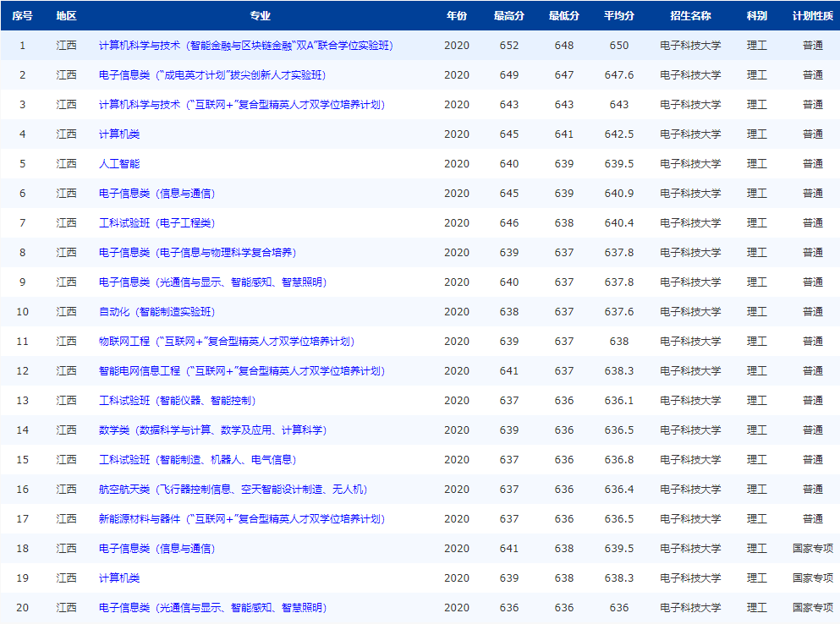Click 国家专项 in row 20
840x624 pixels.
pyautogui.click(x=813, y=607)
